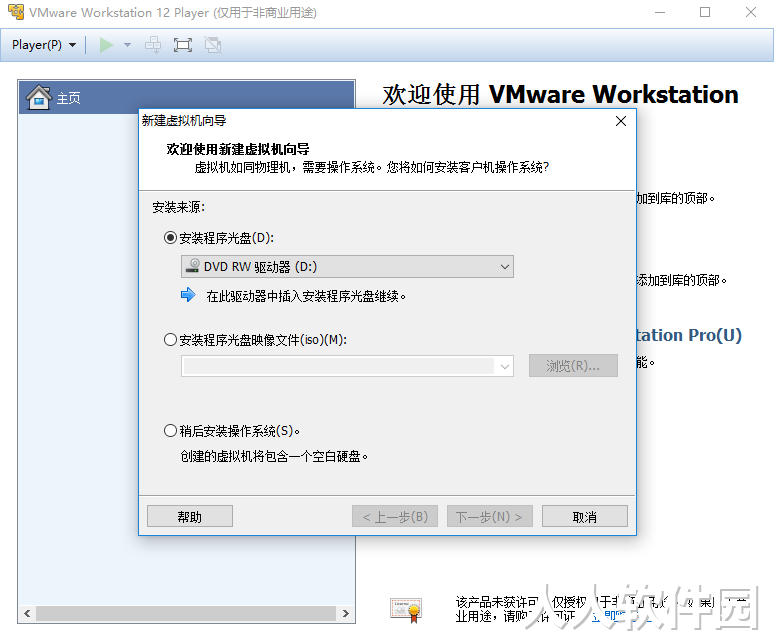774x640 pixels.
Task: Click the 浏览(R)... browse button
Action: 573,366
